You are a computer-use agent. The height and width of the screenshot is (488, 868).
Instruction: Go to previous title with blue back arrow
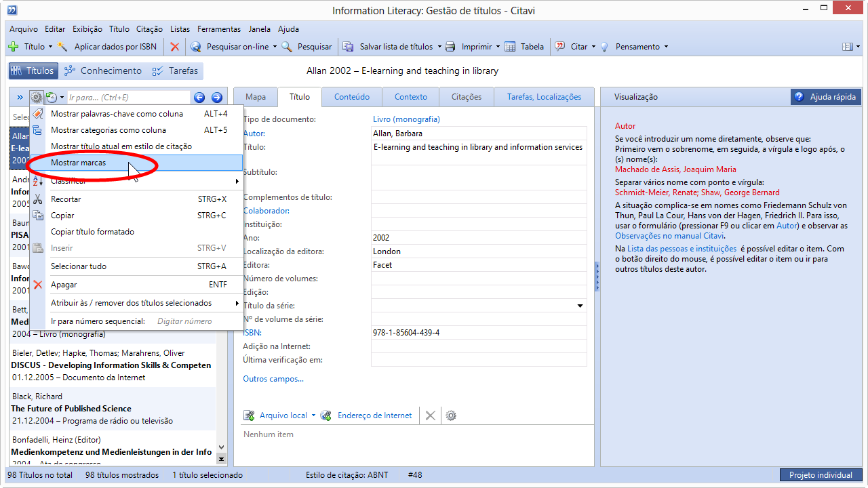pos(199,98)
